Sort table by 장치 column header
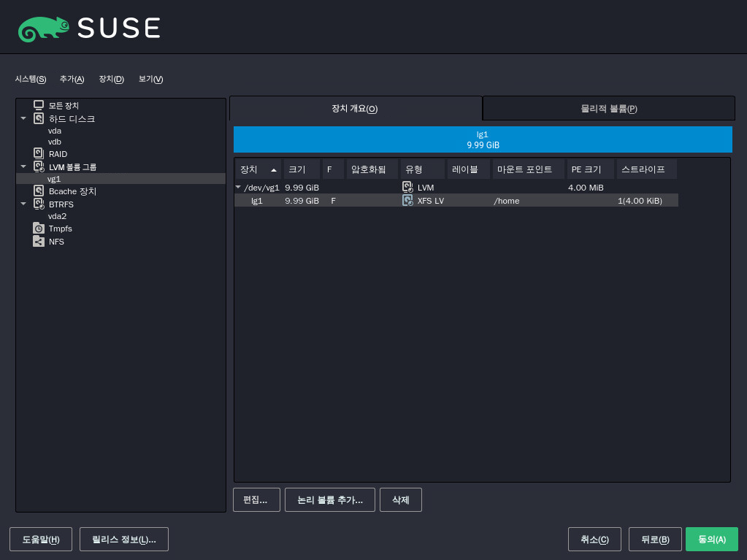The width and height of the screenshot is (747, 560). point(258,169)
